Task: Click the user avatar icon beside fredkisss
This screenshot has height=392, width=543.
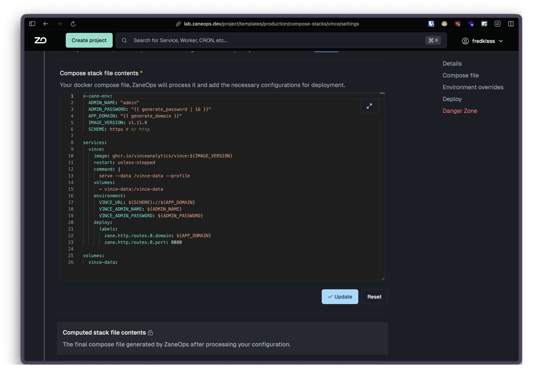Action: tap(465, 41)
